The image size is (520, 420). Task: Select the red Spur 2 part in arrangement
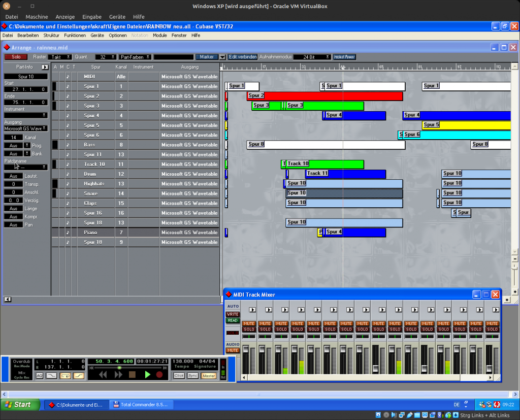click(x=325, y=96)
